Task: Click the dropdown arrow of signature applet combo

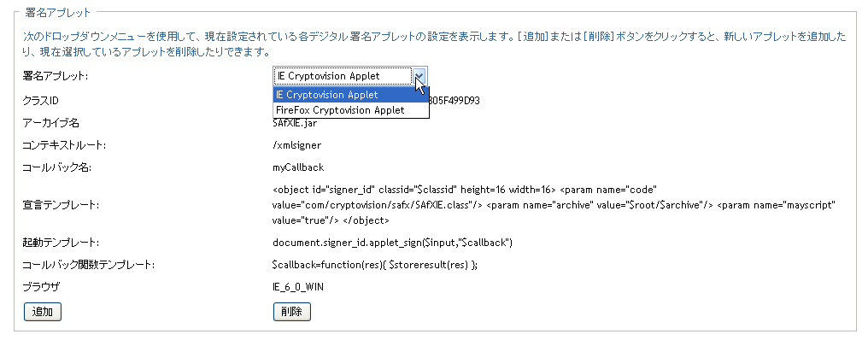Action: click(419, 76)
